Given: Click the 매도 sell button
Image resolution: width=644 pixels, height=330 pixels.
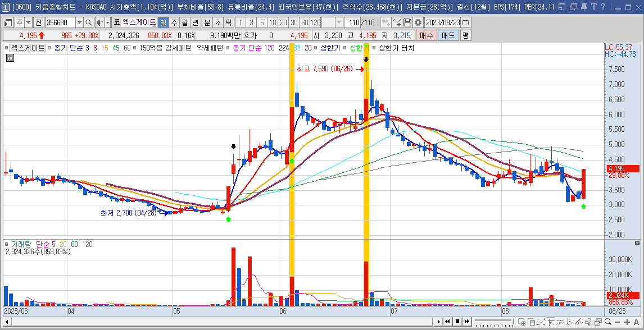Looking at the screenshot, I should pos(448,35).
